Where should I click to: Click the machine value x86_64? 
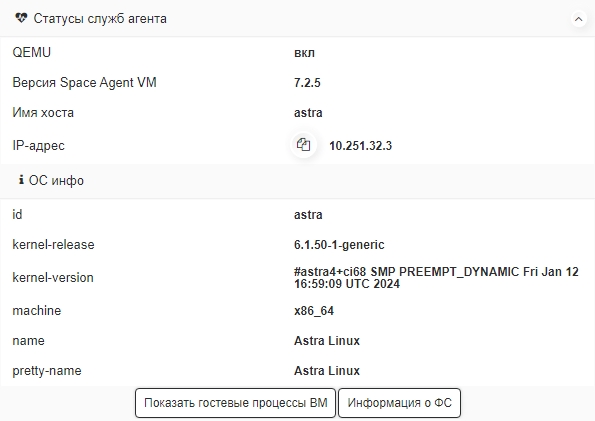tap(314, 311)
